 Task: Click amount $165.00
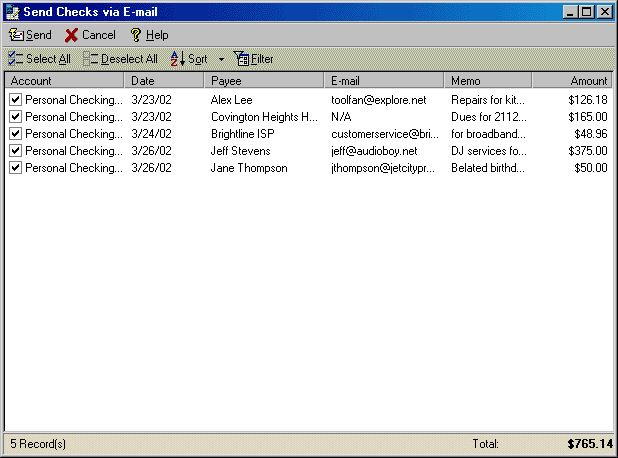pos(588,117)
